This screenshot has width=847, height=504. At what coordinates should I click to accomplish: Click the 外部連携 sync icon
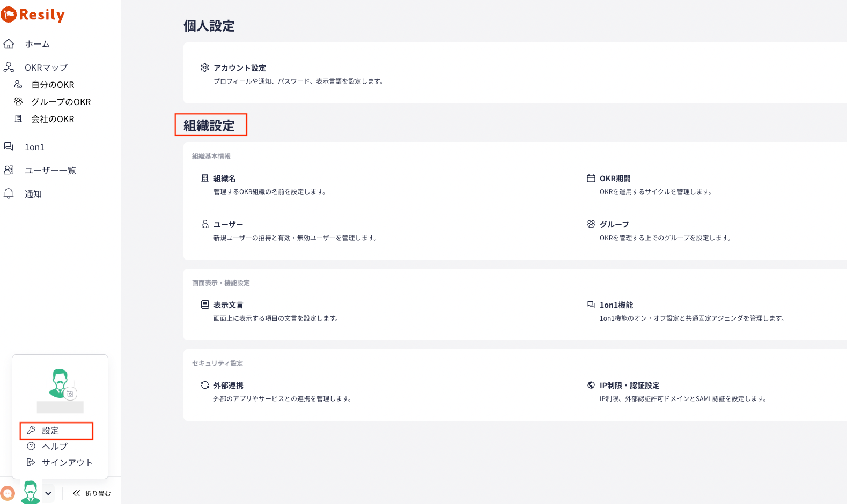coord(205,385)
